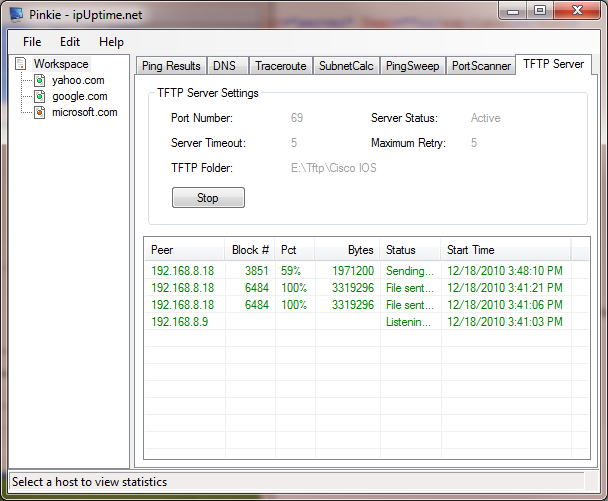Viewport: 608px width, 501px height.
Task: Click the 59% transfer percentage cell
Action: [291, 271]
